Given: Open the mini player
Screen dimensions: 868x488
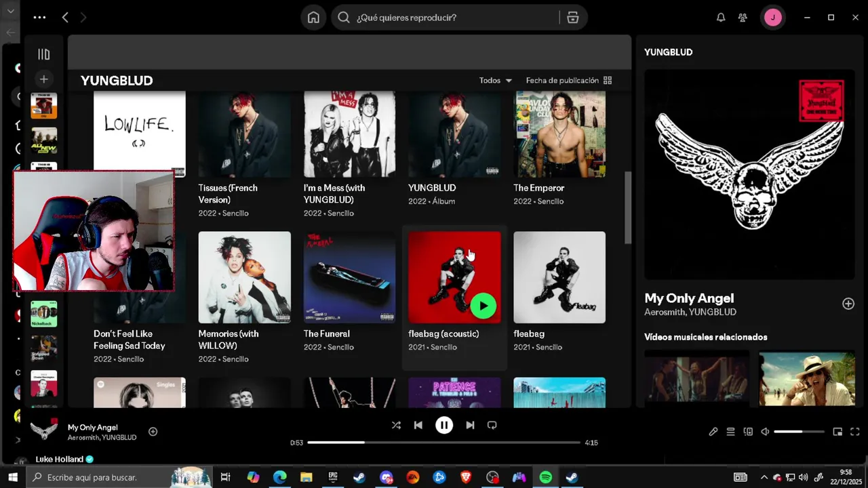Looking at the screenshot, I should click(x=837, y=432).
